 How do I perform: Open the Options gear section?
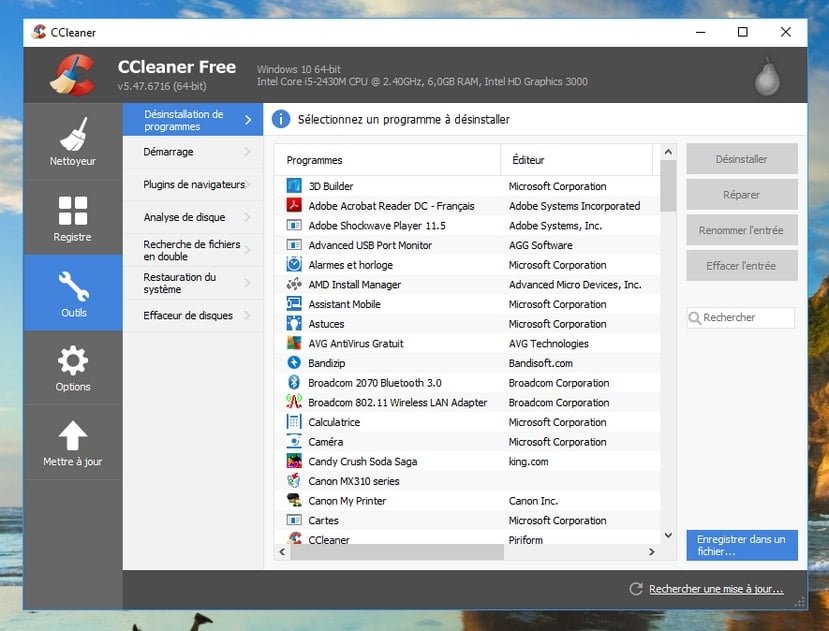click(73, 368)
